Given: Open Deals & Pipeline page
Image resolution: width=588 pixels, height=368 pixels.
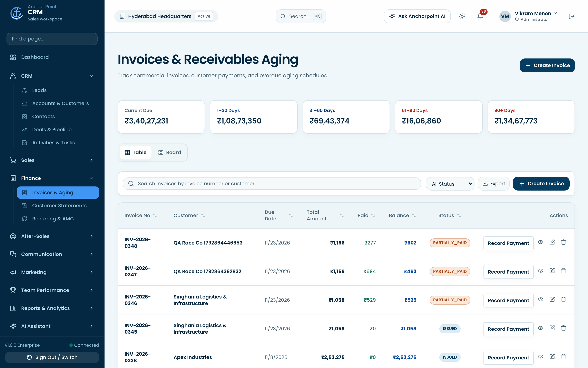Looking at the screenshot, I should (x=58, y=129).
